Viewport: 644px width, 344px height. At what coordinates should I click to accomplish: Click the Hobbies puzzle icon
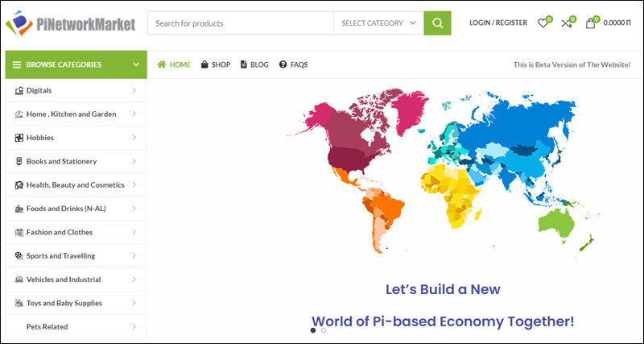click(19, 138)
